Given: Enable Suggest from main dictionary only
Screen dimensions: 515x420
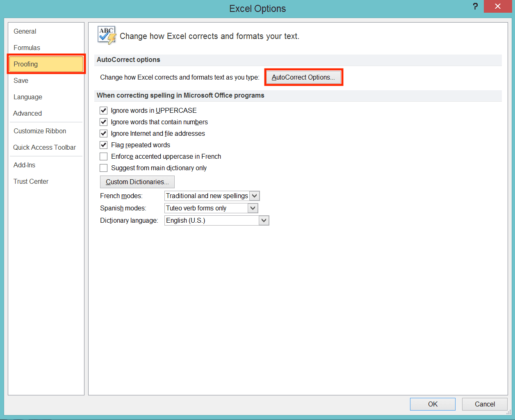Looking at the screenshot, I should pyautogui.click(x=104, y=168).
